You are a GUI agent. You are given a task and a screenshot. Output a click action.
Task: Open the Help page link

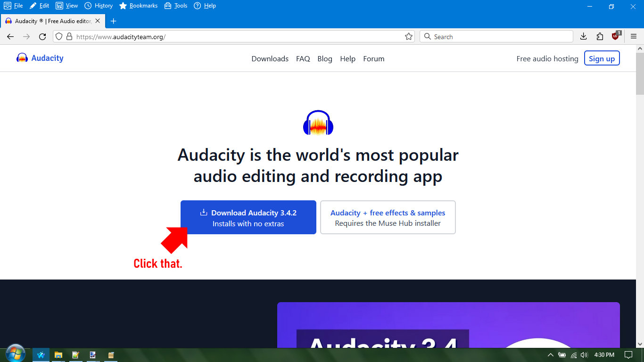[x=347, y=59]
